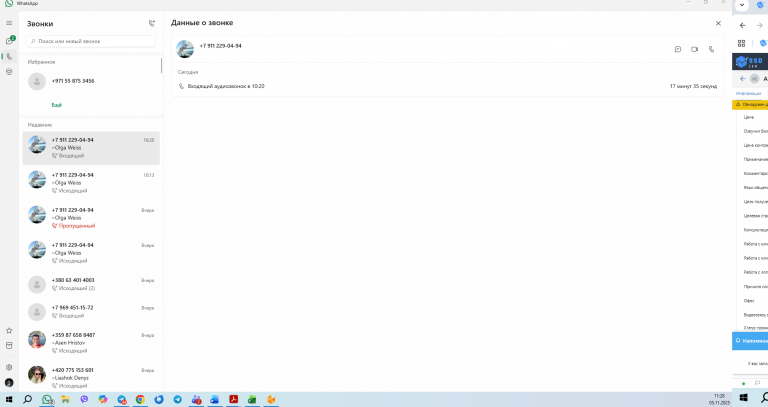
Task: Start a new call with the plus-phone icon
Action: (151, 24)
